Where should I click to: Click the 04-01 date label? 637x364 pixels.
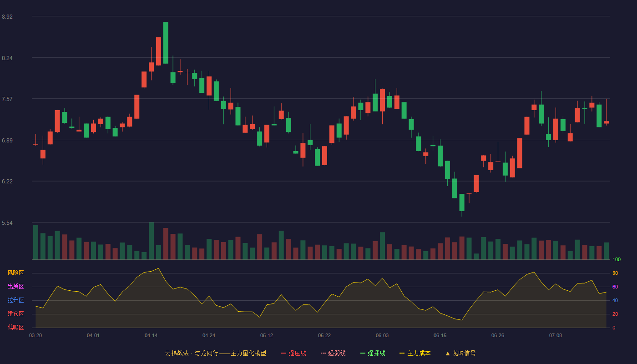(93, 335)
